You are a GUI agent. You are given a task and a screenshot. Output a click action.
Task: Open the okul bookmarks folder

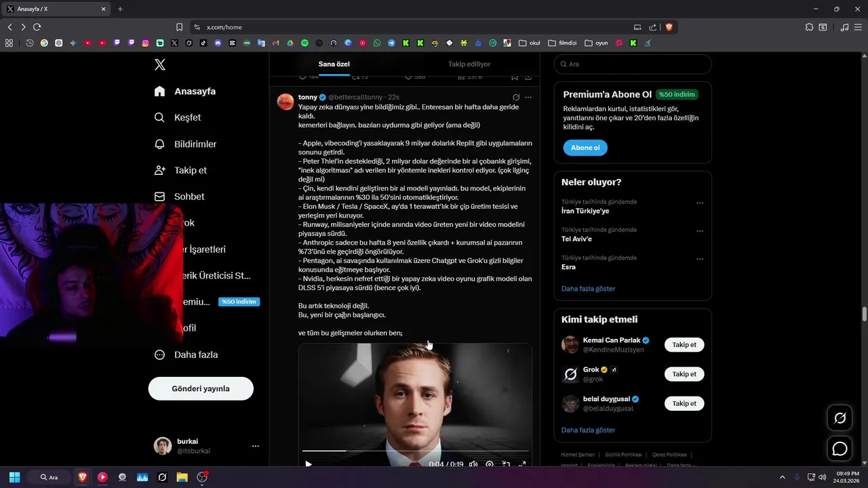click(x=530, y=43)
